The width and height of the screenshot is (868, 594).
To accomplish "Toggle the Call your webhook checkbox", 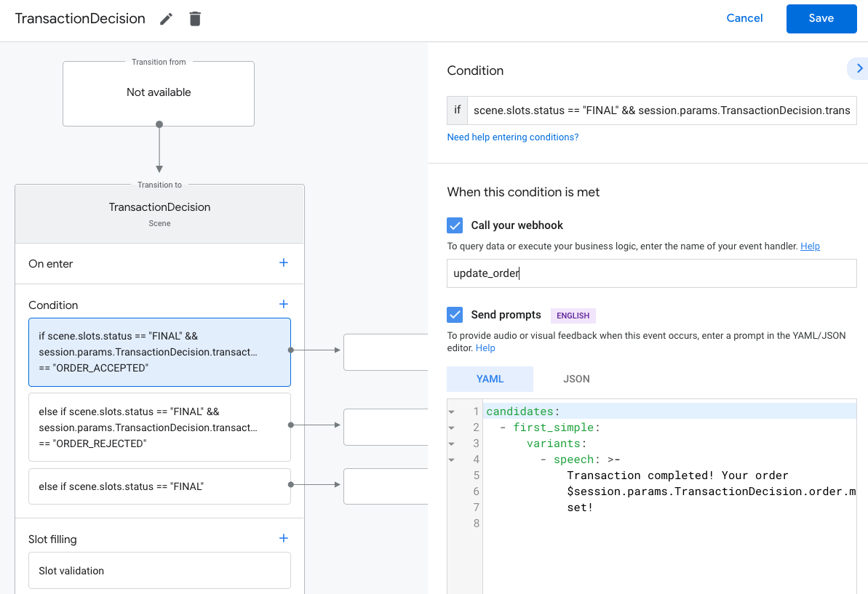I will pyautogui.click(x=455, y=225).
